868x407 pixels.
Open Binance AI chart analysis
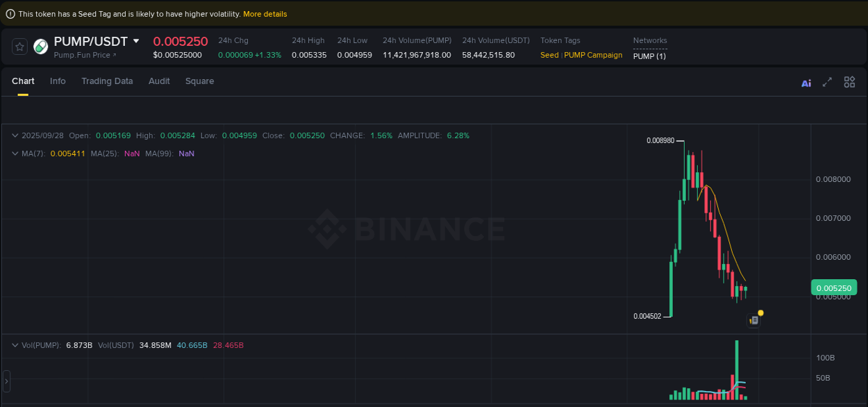point(806,82)
